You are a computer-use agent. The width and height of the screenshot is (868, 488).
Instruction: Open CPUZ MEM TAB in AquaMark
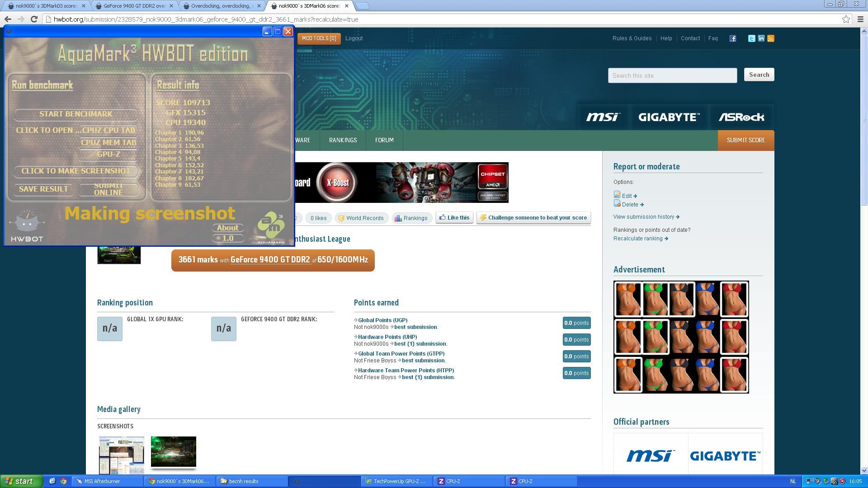point(108,142)
